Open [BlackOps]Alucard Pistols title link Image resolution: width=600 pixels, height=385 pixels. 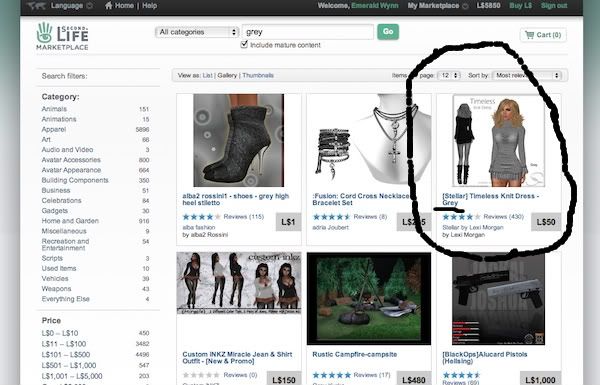(484, 358)
